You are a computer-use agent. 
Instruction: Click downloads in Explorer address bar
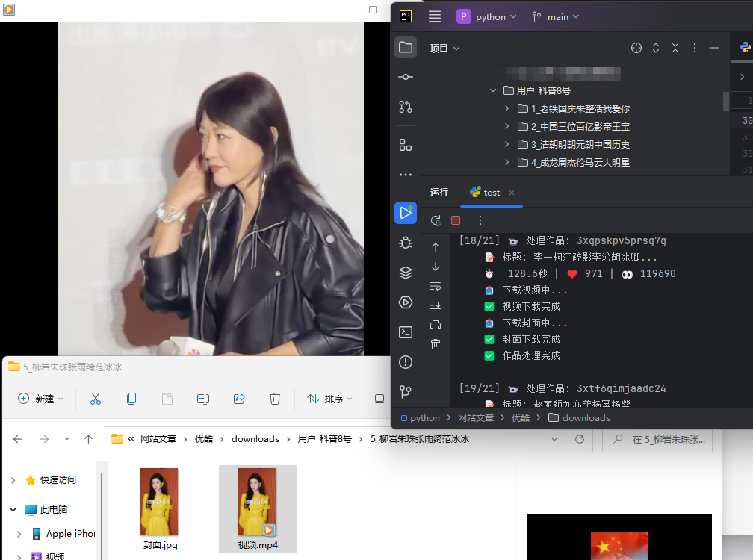coord(255,439)
